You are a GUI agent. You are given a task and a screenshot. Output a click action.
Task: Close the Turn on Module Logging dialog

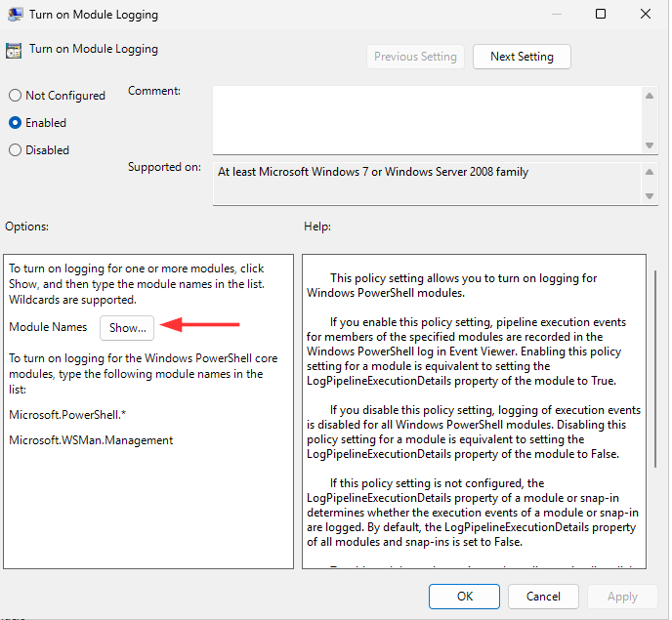pos(645,15)
